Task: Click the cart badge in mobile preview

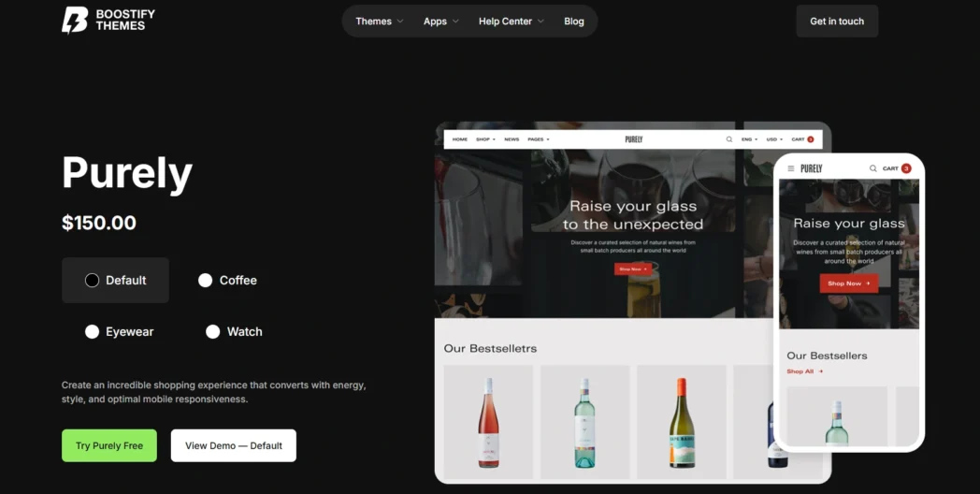Action: click(x=905, y=168)
